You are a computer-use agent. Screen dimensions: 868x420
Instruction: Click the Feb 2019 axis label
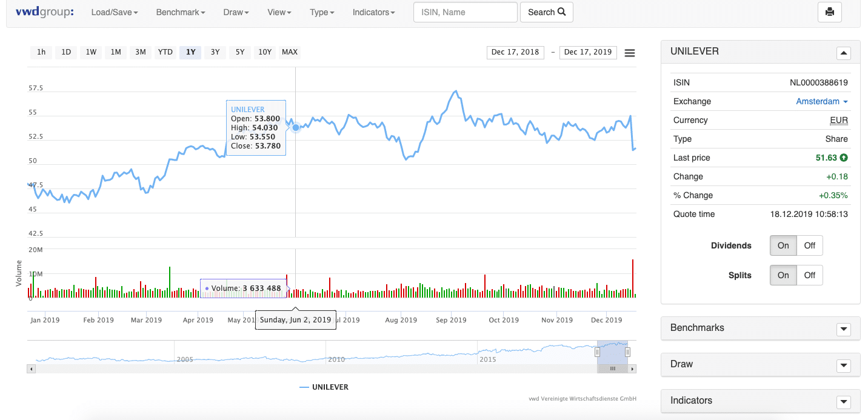coord(98,320)
